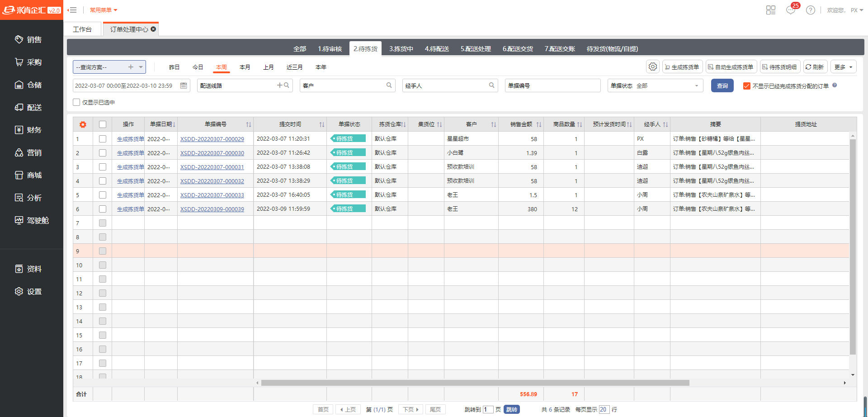Click 生成拣货单 link in row 1
This screenshot has height=417, width=868.
[130, 139]
